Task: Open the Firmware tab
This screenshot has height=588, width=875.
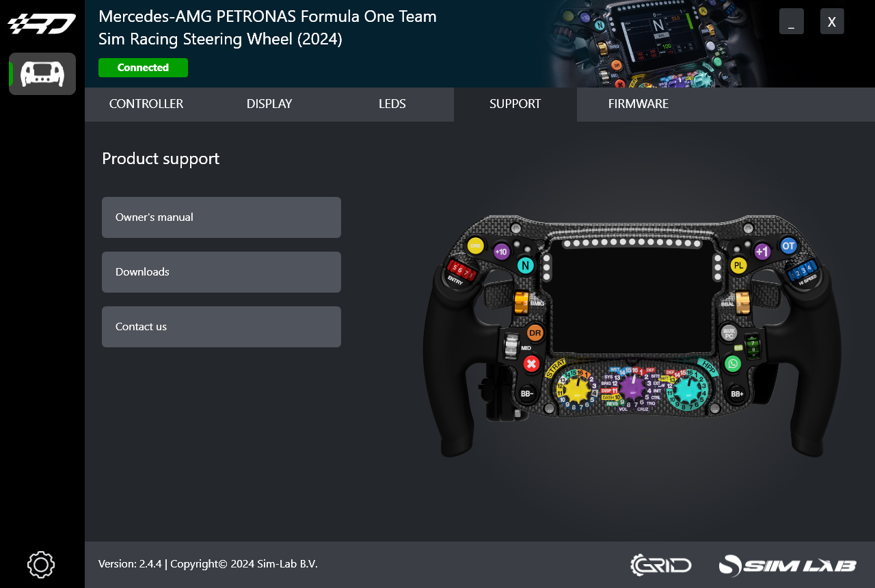Action: click(638, 104)
